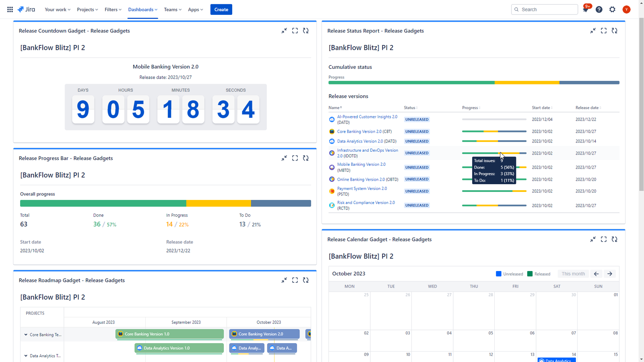Screen dimensions: 644x362
Task: Refresh the Release Countdown Gadget
Action: pyautogui.click(x=306, y=31)
